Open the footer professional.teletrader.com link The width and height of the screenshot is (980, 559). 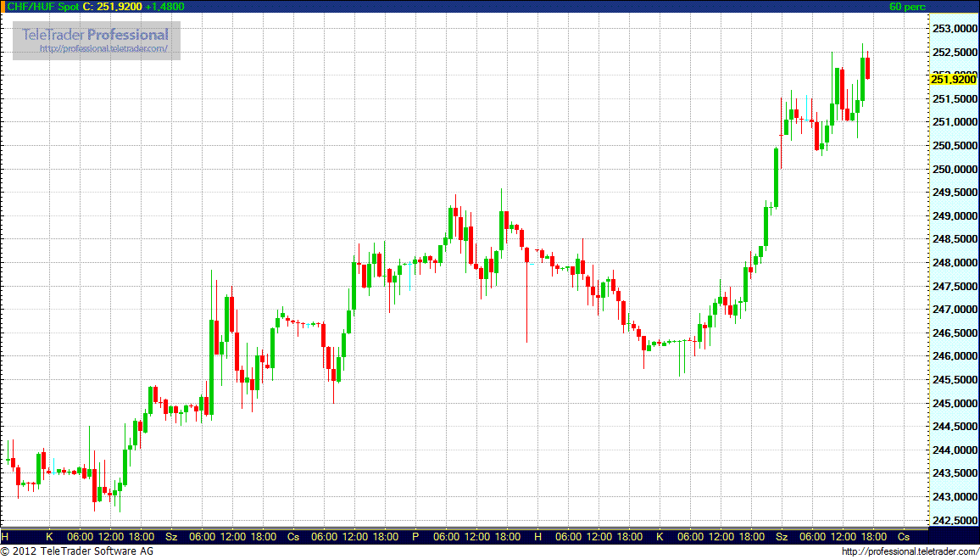click(910, 551)
